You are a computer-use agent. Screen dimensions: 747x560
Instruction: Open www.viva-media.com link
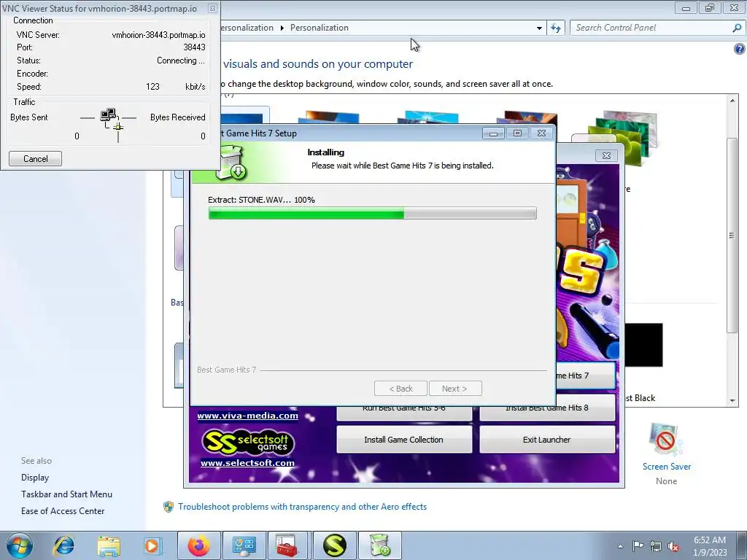click(248, 416)
